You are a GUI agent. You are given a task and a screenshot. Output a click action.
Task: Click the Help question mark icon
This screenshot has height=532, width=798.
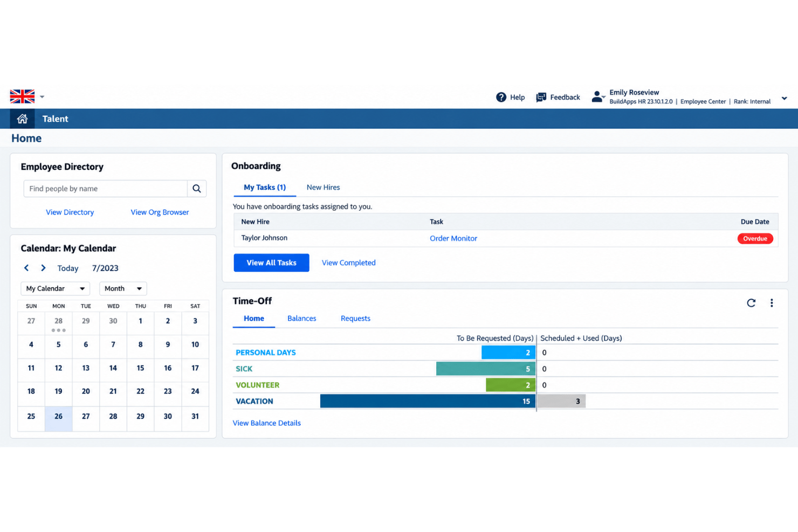(501, 97)
